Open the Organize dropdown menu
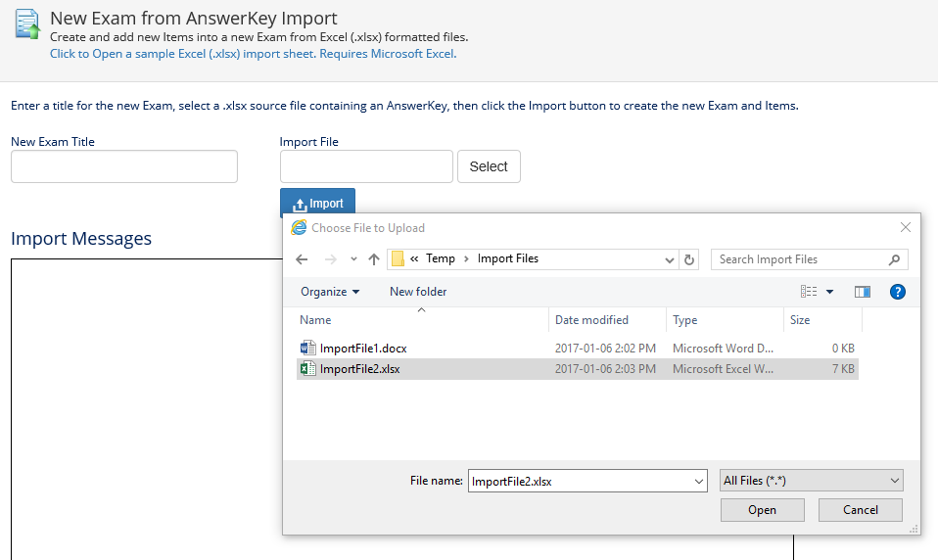Viewport: 938px width, 560px height. click(330, 292)
